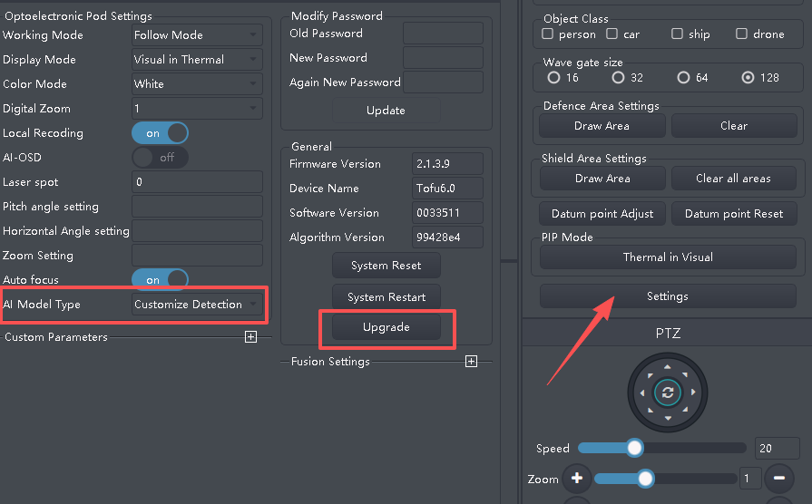The image size is (812, 504).
Task: Check the drone object class checkbox
Action: tap(741, 34)
